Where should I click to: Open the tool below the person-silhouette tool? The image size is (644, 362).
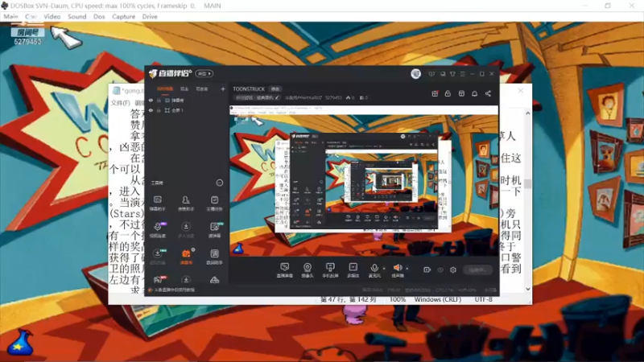pos(186,229)
